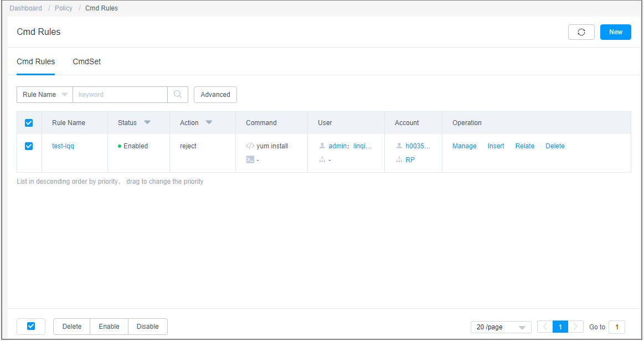Click the New button

(616, 32)
